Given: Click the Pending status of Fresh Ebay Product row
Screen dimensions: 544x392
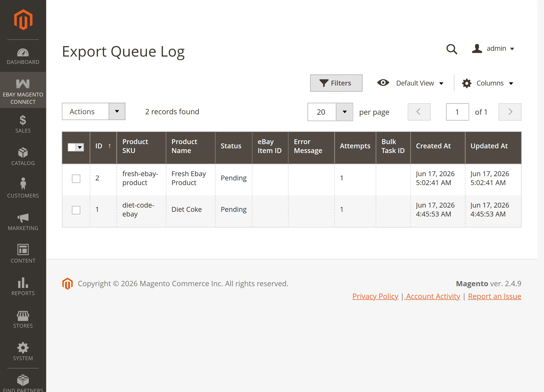Looking at the screenshot, I should pyautogui.click(x=234, y=178).
